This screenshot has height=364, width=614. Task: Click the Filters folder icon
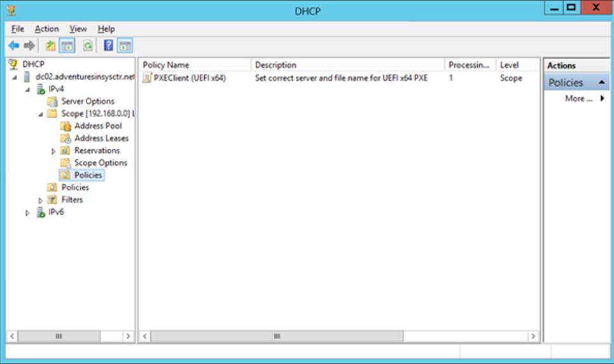coord(52,200)
